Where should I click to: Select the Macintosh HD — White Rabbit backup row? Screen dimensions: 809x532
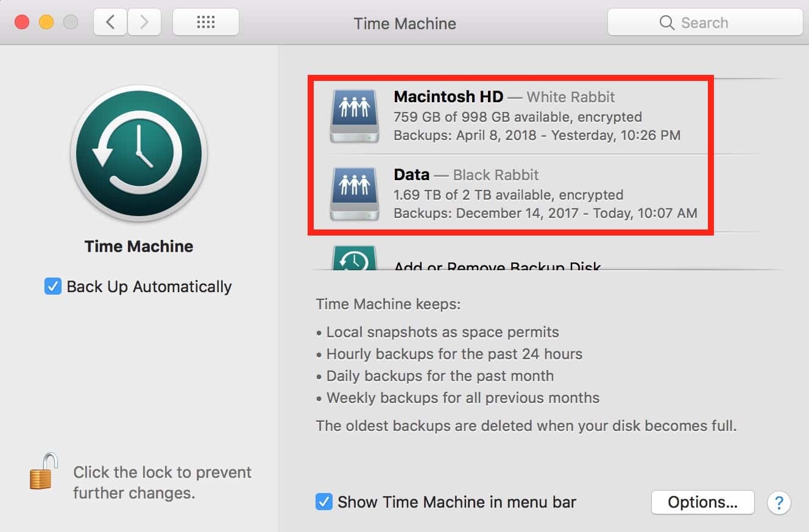(536, 116)
